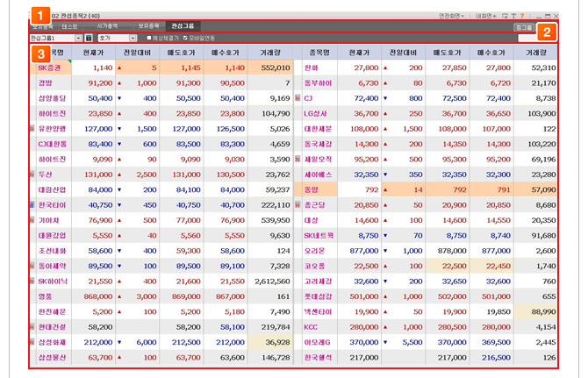Viewport: 588px width, 378px height.
Task: Select the 대한제분 stock name
Action: click(318, 129)
